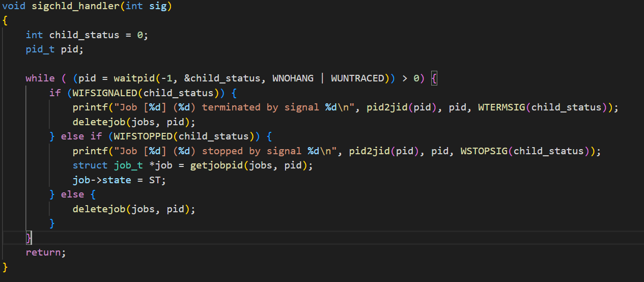Click the 'stopped by signal' string
This screenshot has width=644, height=282.
click(252, 151)
